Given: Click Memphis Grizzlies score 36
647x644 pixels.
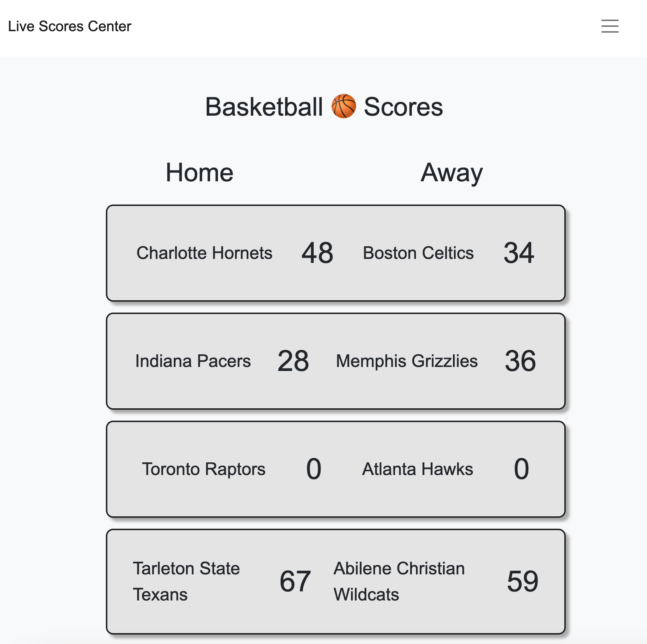Looking at the screenshot, I should click(520, 361).
